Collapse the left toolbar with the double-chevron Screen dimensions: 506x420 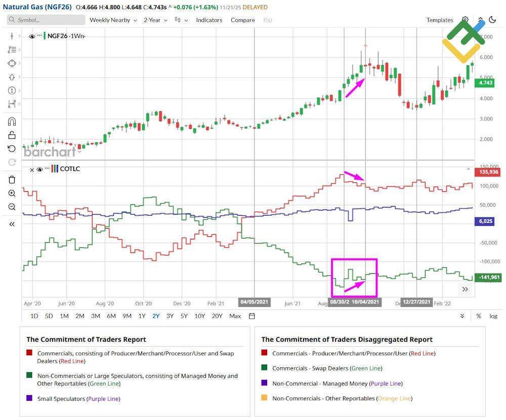[x=11, y=224]
